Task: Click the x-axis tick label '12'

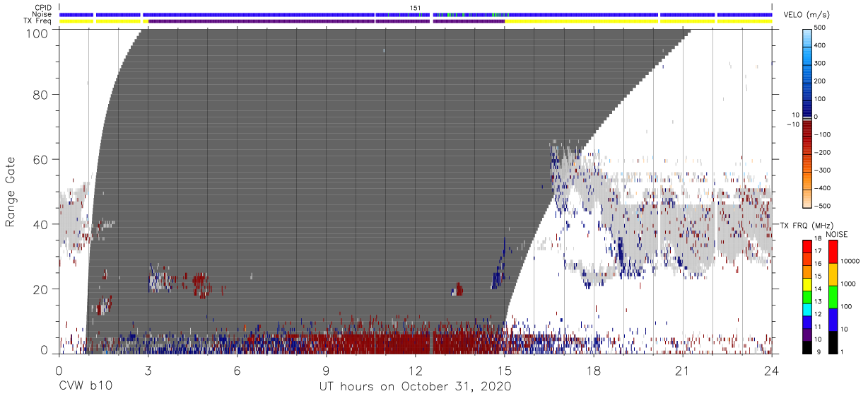Action: pos(415,371)
